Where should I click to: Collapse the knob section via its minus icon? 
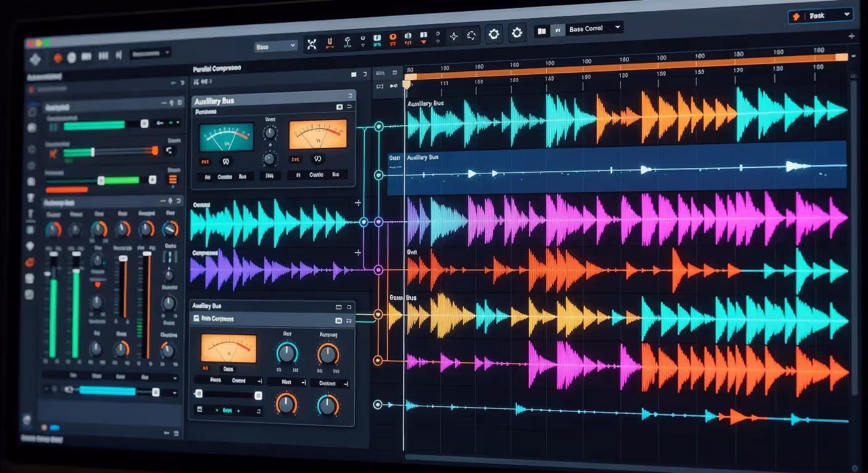162,201
